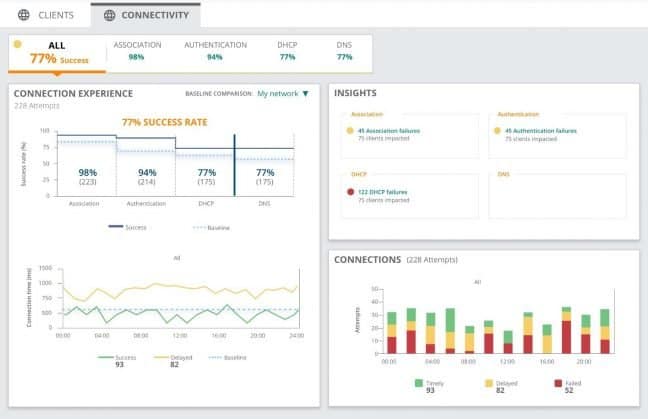Click the yellow Delayed legend swatch in Connections

click(488, 383)
